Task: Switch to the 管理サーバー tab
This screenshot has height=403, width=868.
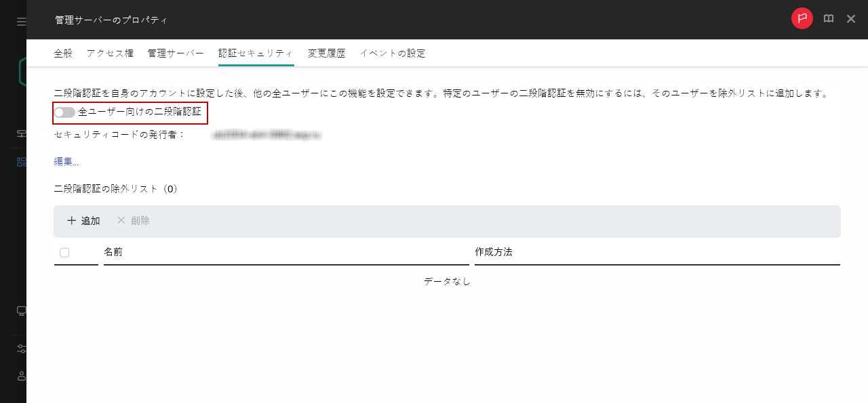Action: (175, 53)
